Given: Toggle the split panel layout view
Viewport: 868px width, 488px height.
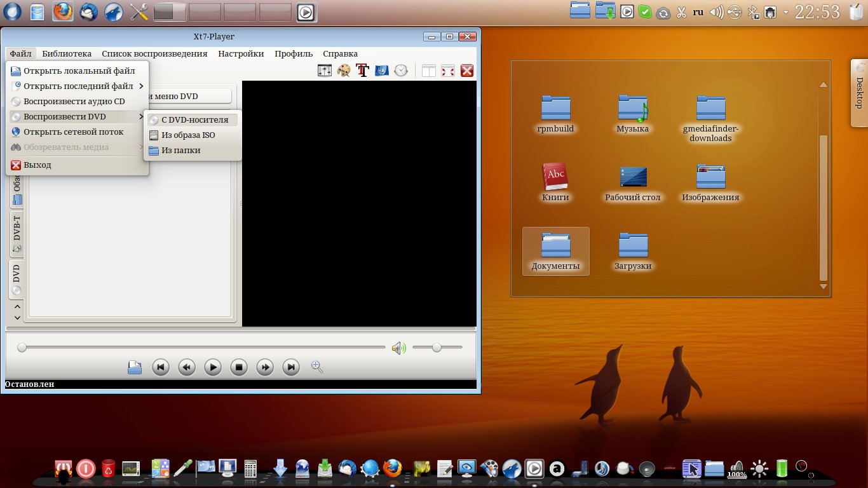Looking at the screenshot, I should point(429,71).
